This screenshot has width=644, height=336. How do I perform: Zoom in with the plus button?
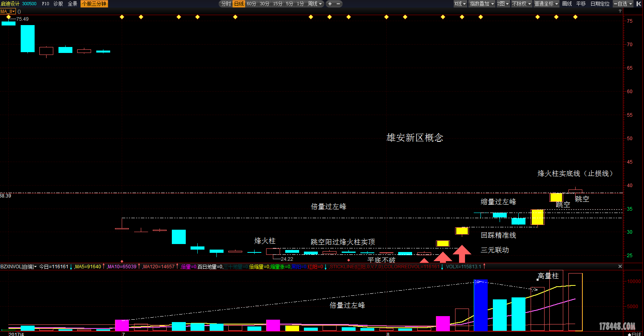click(x=330, y=4)
